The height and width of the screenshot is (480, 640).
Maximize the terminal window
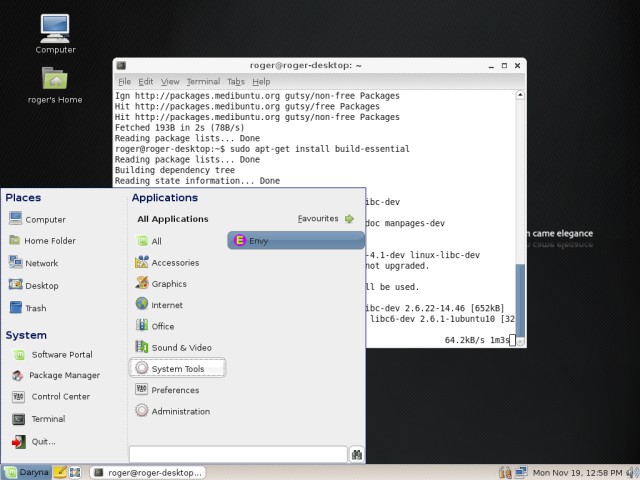click(x=504, y=65)
